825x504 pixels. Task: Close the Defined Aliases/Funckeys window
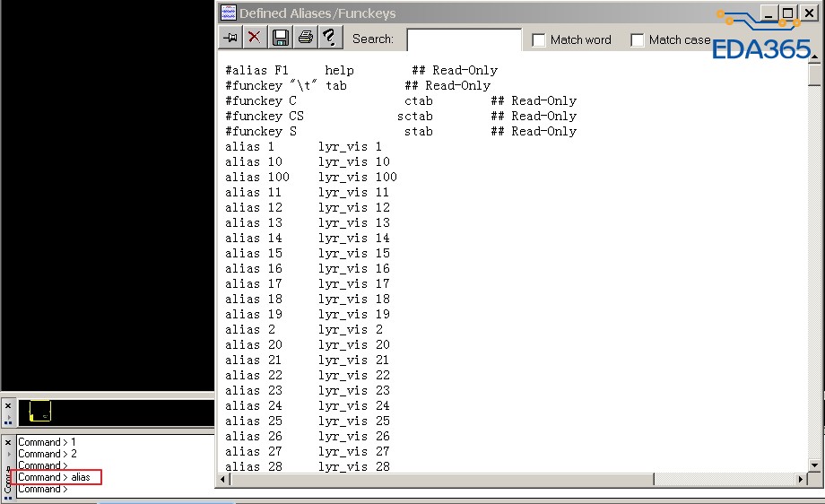click(x=809, y=13)
